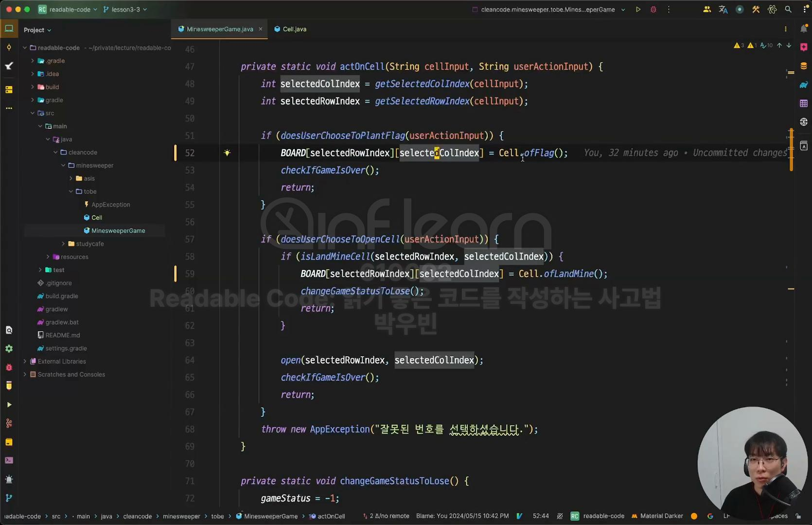Expand the .gradle folder
Viewport: 812px width, 525px height.
pyautogui.click(x=33, y=61)
